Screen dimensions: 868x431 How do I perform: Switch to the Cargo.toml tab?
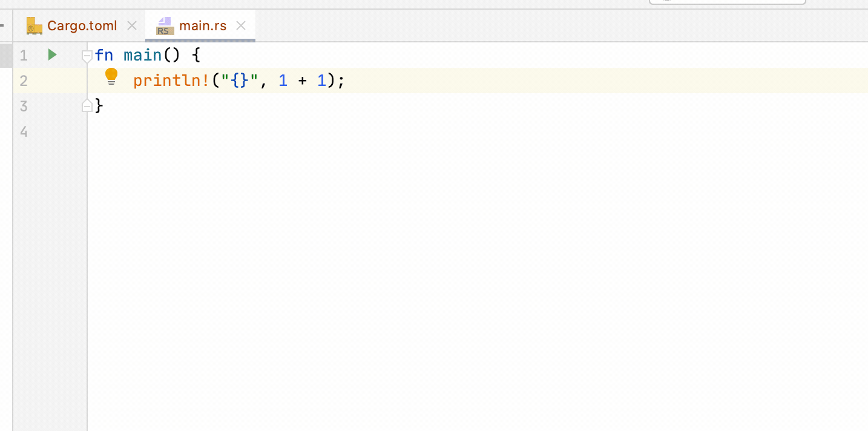click(x=83, y=25)
